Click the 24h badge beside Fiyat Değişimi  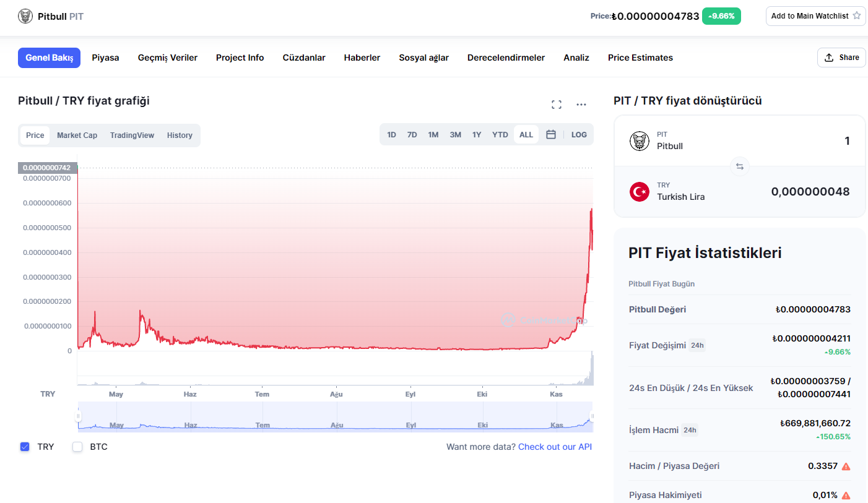[698, 345]
